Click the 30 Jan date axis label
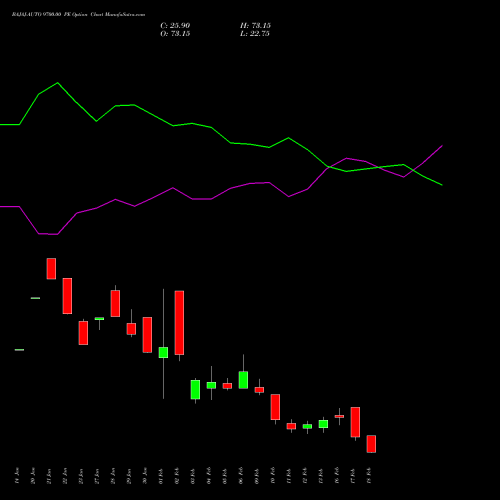 tap(146, 476)
